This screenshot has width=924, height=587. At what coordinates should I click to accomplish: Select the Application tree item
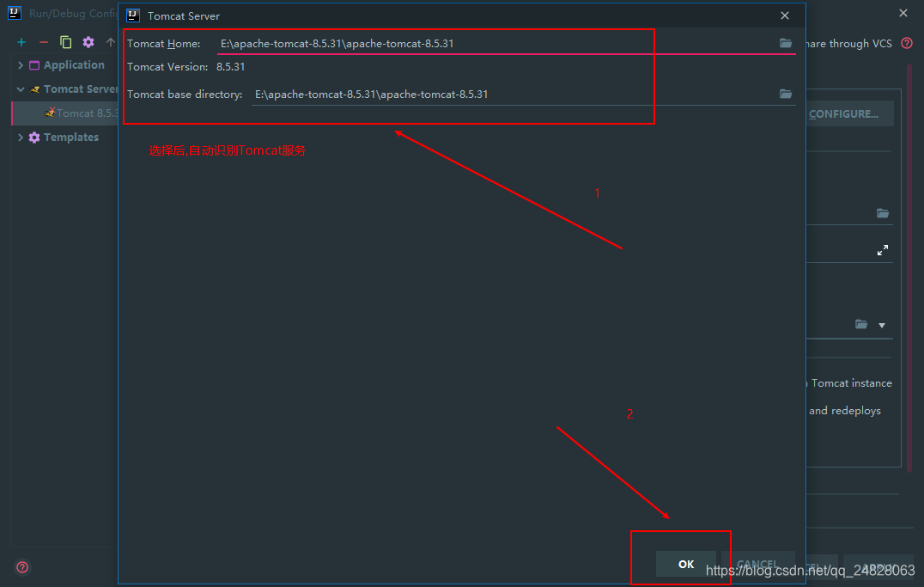pos(74,65)
